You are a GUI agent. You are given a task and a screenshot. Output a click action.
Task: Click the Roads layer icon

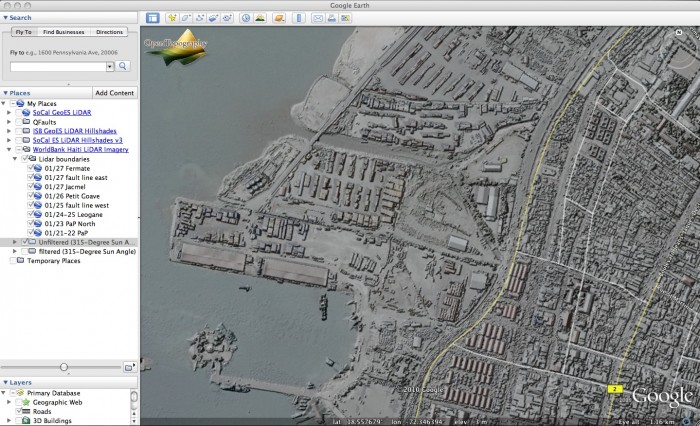click(26, 411)
